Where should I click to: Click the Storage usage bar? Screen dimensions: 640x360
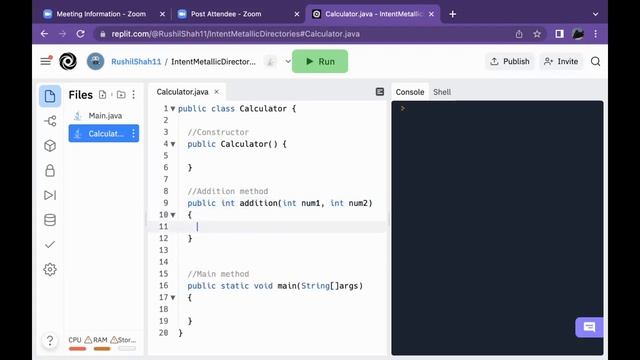coord(127,349)
